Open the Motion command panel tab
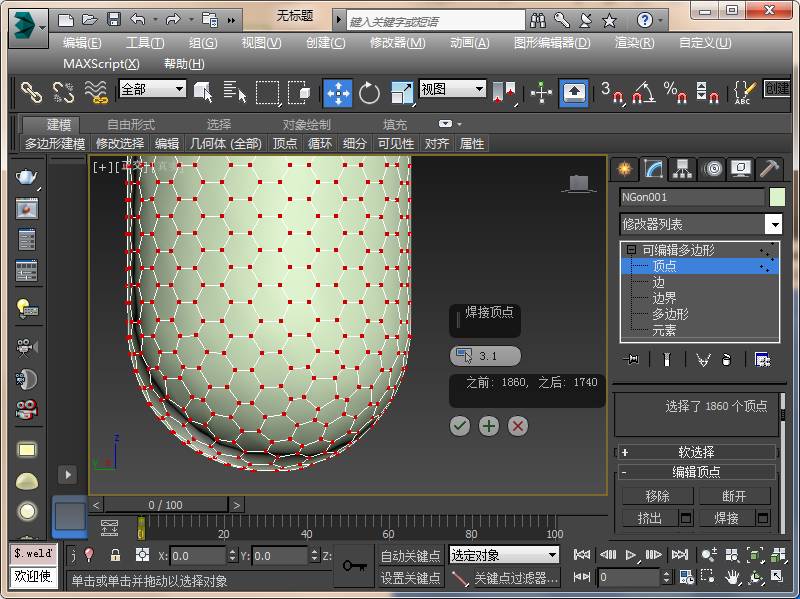800x599 pixels. [x=712, y=168]
